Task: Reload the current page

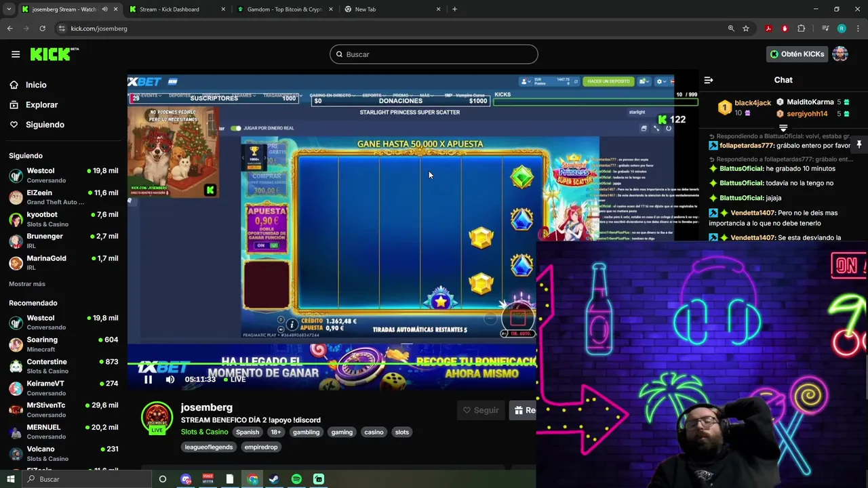Action: 42,28
